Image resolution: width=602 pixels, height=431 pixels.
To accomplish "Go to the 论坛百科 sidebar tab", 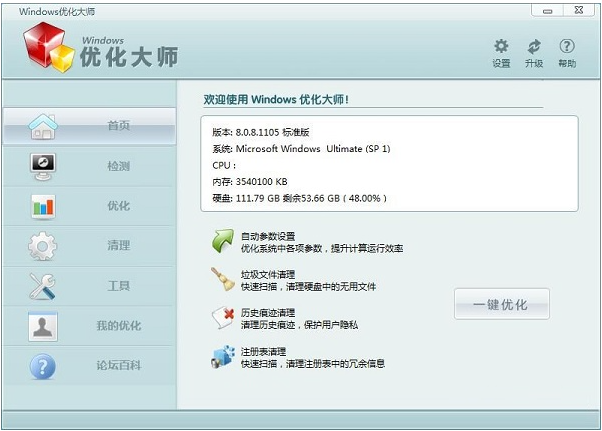I will [118, 366].
